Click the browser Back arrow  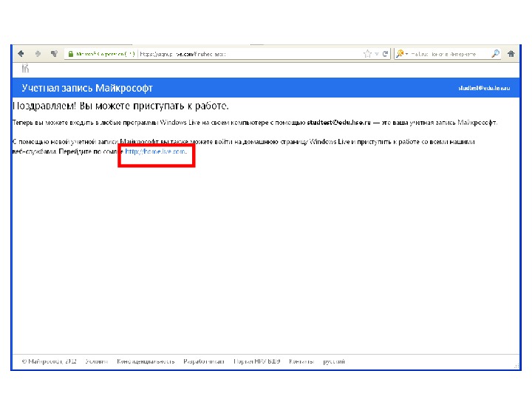tap(21, 54)
